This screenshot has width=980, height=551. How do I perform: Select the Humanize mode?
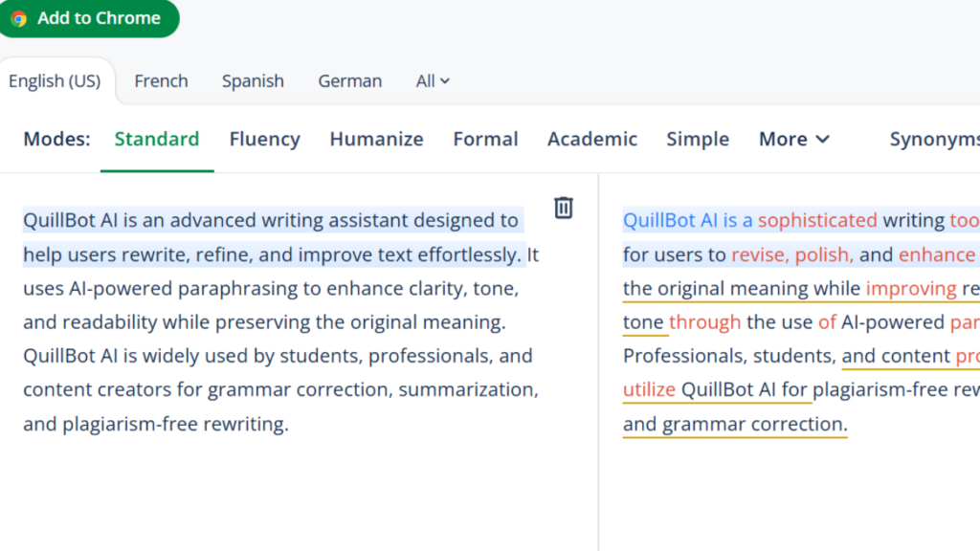pos(376,139)
